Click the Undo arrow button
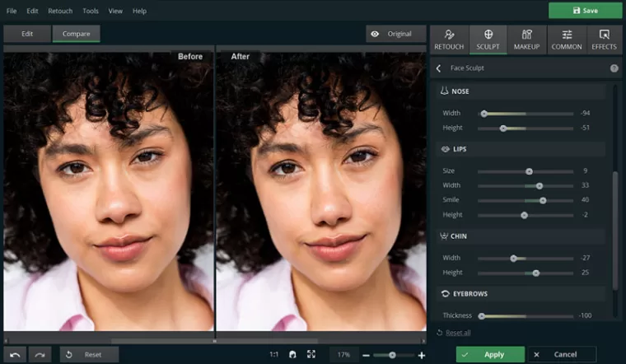This screenshot has height=364, width=626. tap(15, 355)
